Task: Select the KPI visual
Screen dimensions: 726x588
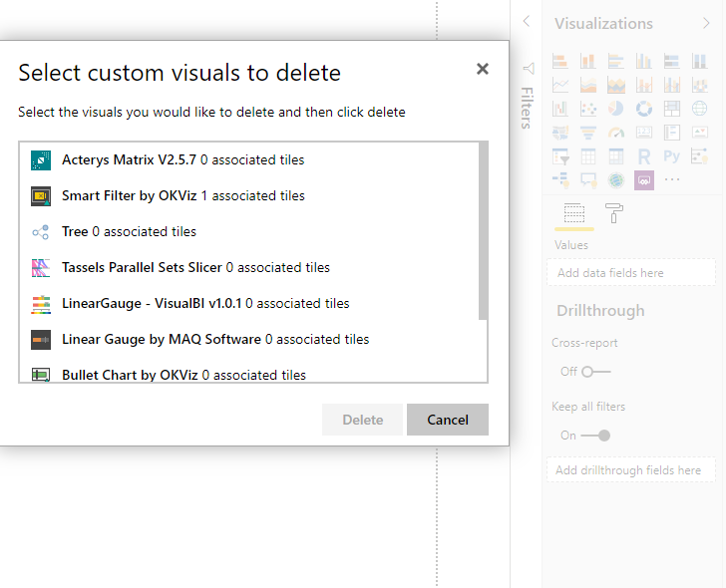Action: 699,133
